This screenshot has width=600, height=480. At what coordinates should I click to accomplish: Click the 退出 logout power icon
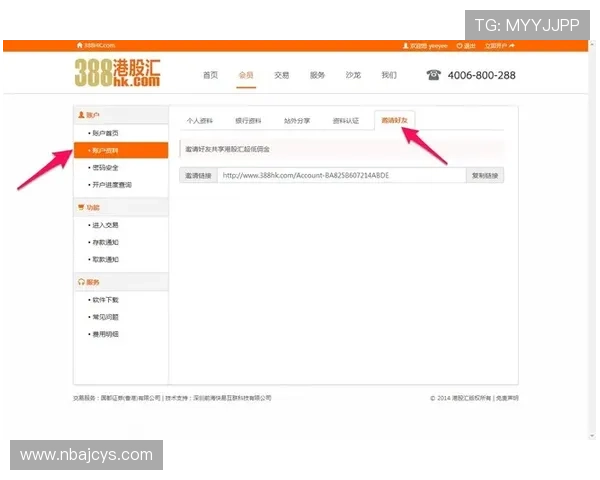pos(459,46)
